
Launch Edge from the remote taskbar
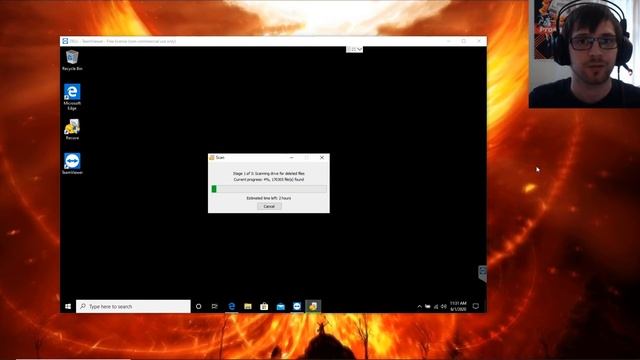[231, 306]
